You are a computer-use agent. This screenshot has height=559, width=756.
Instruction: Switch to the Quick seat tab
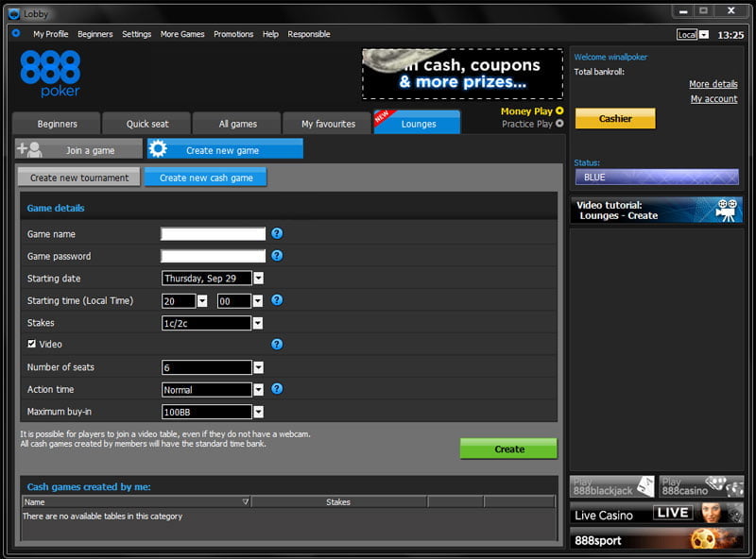(147, 124)
